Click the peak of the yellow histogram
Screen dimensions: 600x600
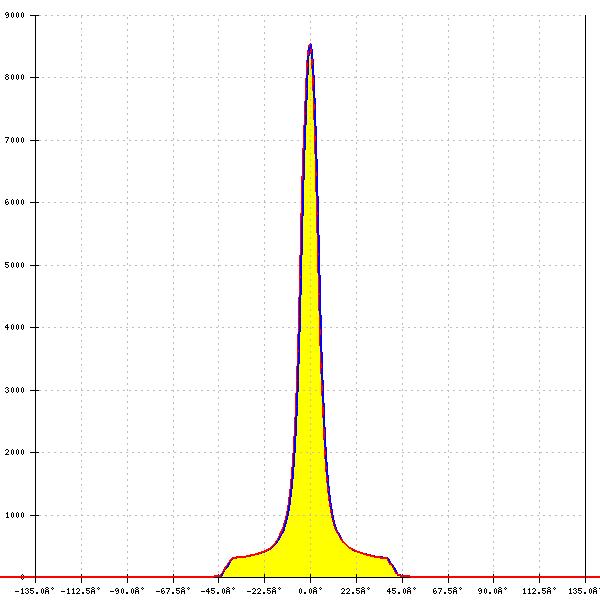[310, 45]
